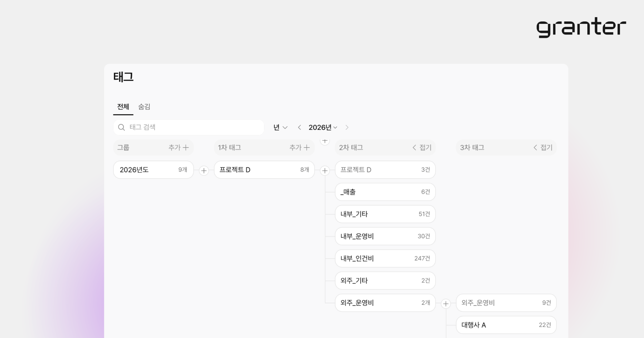The image size is (644, 338).
Task: Select the _매출 tag
Action: tap(385, 192)
